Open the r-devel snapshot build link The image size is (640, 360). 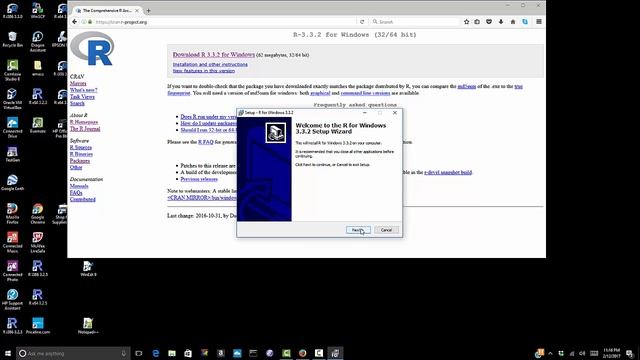click(x=448, y=172)
